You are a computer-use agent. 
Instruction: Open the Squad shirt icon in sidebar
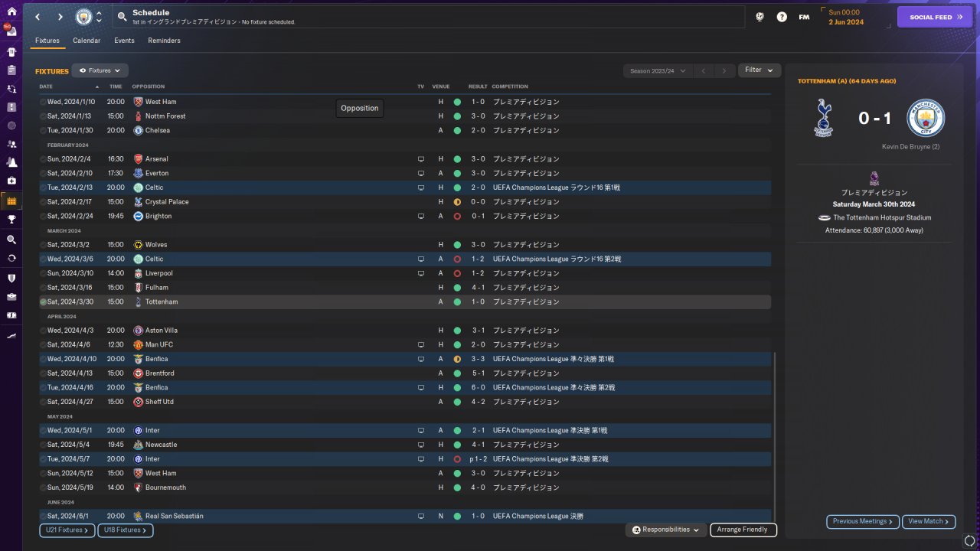point(11,51)
